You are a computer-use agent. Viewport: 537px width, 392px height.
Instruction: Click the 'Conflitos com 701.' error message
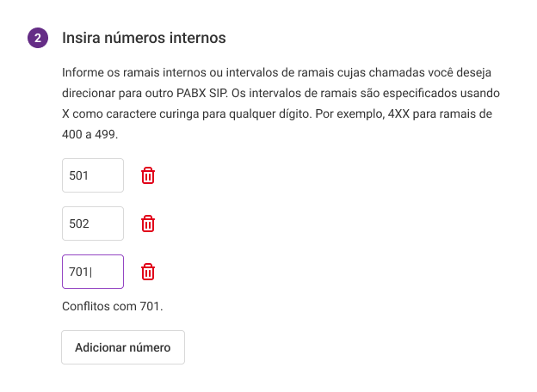(x=113, y=306)
